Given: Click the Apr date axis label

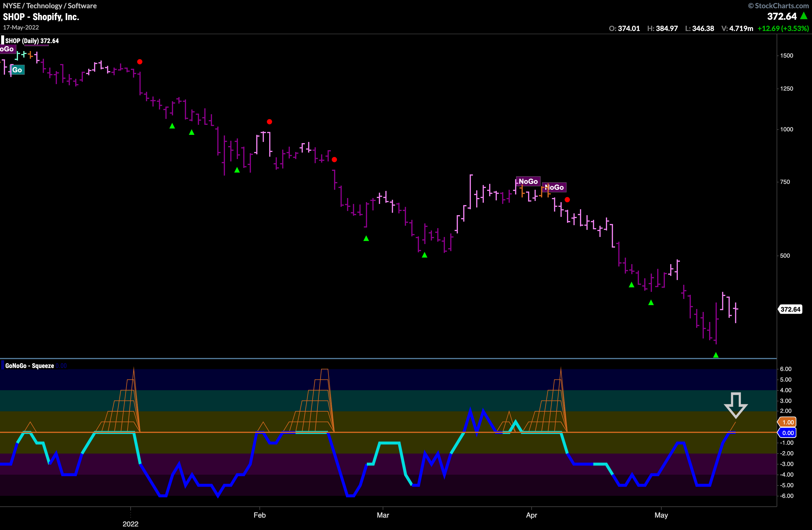Looking at the screenshot, I should point(532,515).
